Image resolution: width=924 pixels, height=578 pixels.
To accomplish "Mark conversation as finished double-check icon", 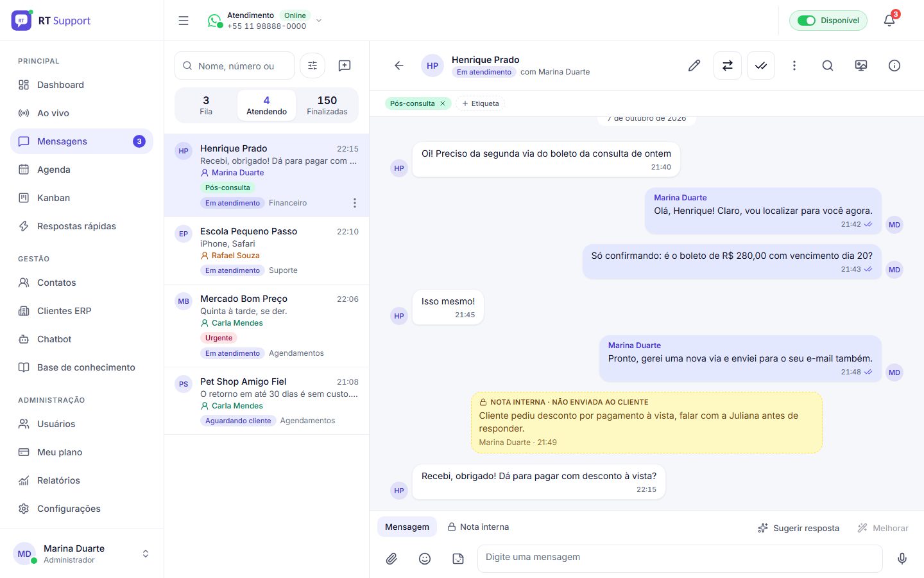I will click(x=761, y=66).
